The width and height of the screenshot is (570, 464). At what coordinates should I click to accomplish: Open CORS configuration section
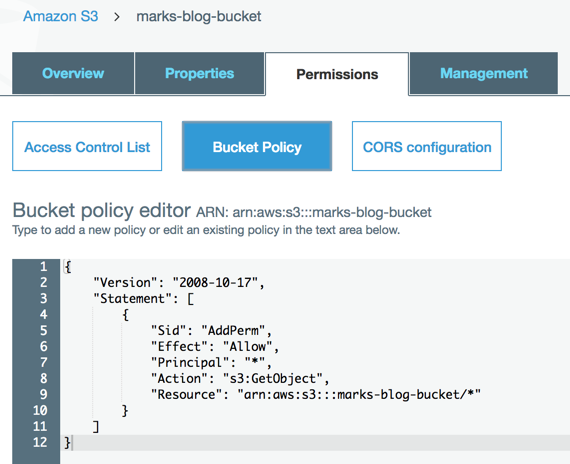click(x=427, y=146)
